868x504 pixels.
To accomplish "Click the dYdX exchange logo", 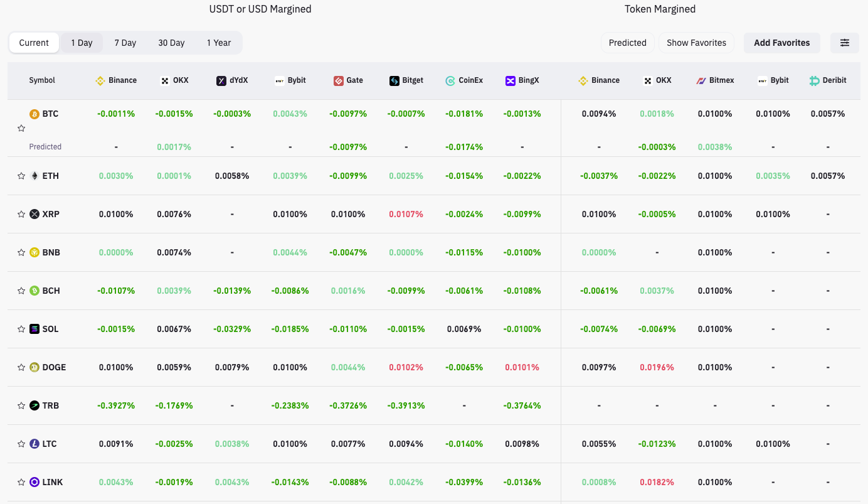I will (x=221, y=80).
